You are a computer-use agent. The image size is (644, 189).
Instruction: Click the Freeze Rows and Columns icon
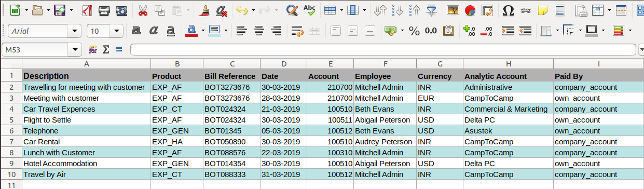598,10
